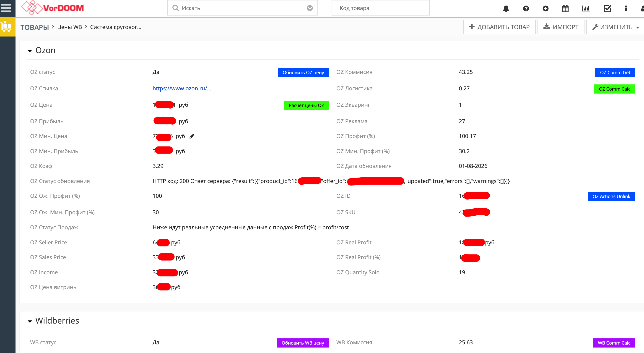Image resolution: width=644 pixels, height=353 pixels.
Task: Go to Цены WB breadcrumb
Action: tap(70, 27)
